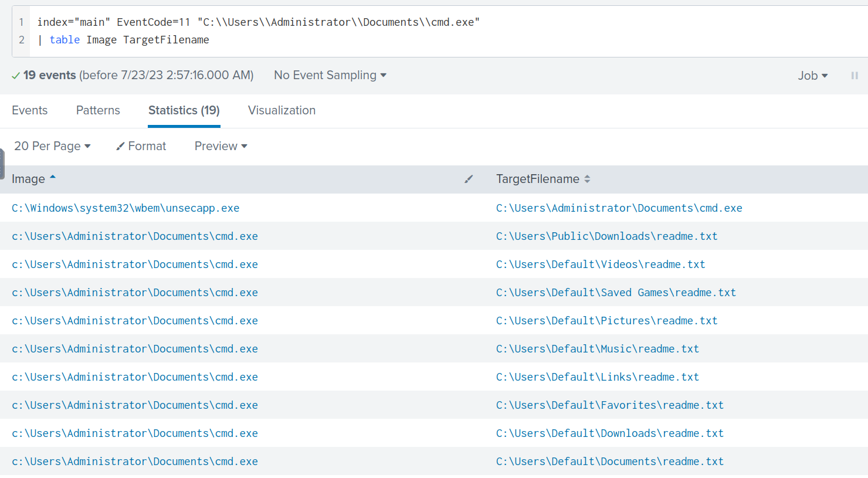Open the Visualization tab

(x=282, y=110)
